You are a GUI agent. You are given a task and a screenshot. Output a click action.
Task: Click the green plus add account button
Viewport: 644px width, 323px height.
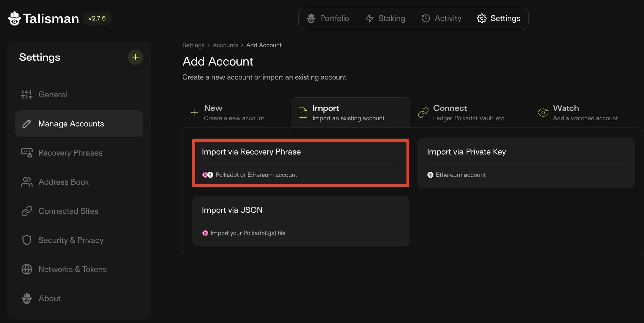(x=135, y=57)
